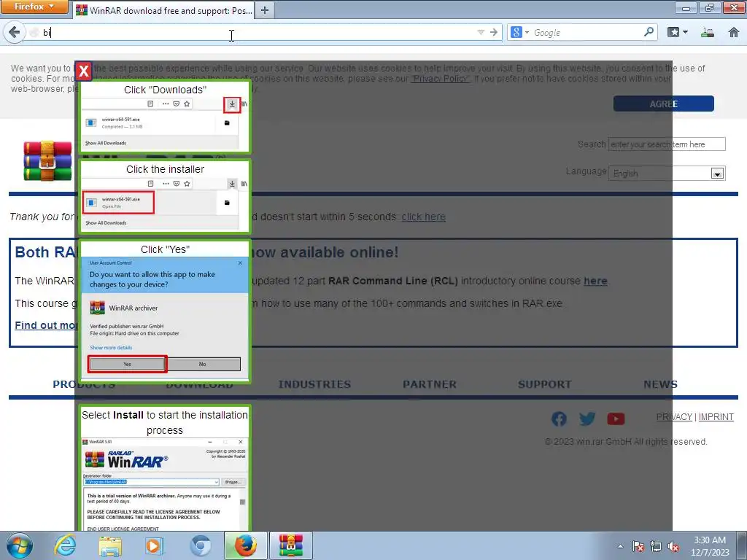Open the PRIVACY footer link
The height and width of the screenshot is (560, 747).
(x=674, y=416)
